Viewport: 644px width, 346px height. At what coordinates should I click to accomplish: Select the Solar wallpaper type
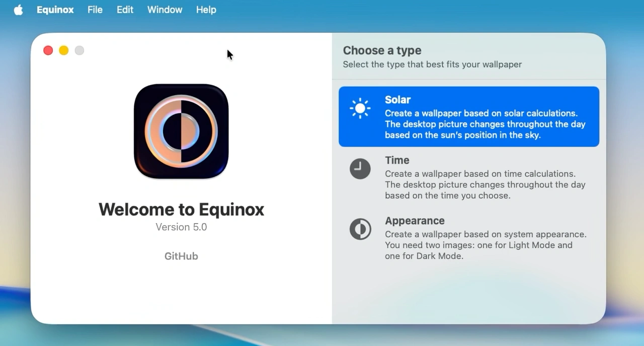468,116
